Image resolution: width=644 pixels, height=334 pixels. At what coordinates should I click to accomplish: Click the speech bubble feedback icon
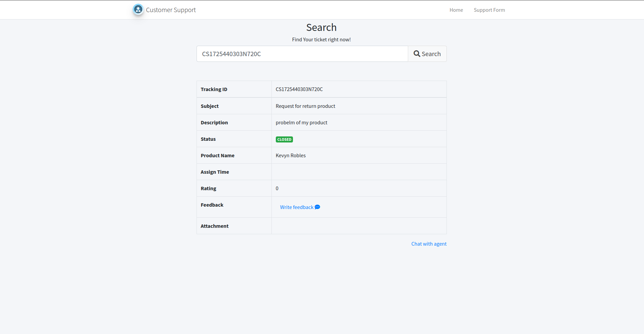point(317,207)
